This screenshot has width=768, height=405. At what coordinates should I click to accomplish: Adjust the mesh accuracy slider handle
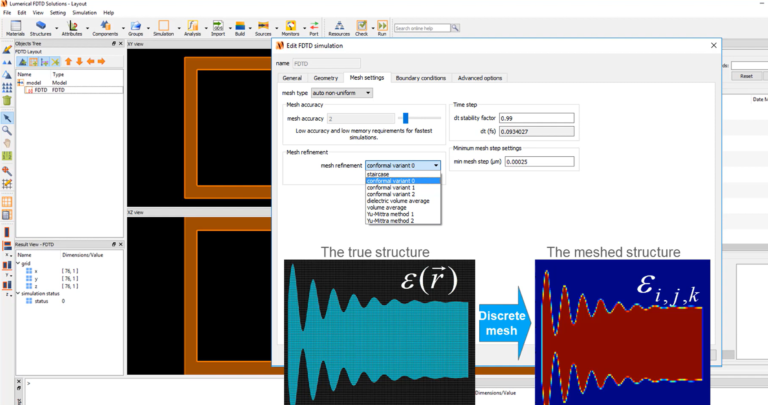pyautogui.click(x=406, y=118)
